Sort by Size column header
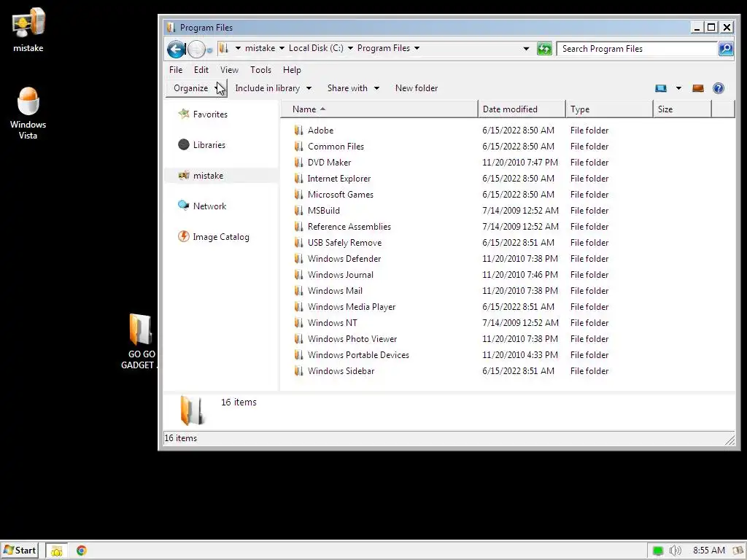The image size is (747, 560). tap(682, 109)
